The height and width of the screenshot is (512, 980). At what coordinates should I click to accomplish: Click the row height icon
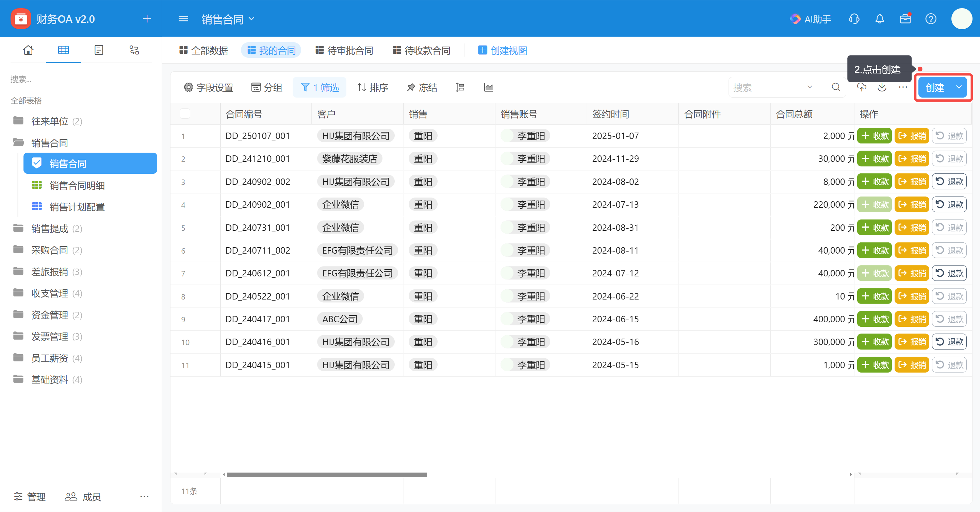pos(460,87)
